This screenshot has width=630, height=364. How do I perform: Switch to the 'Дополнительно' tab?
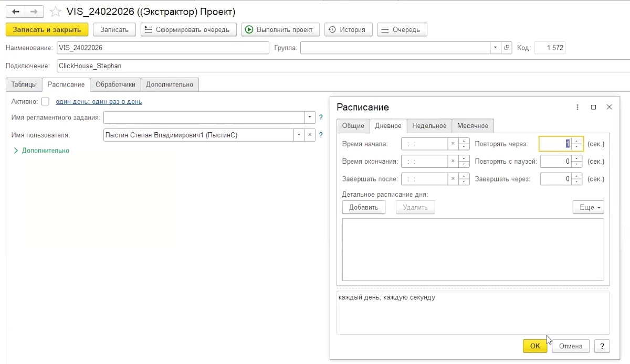[170, 84]
